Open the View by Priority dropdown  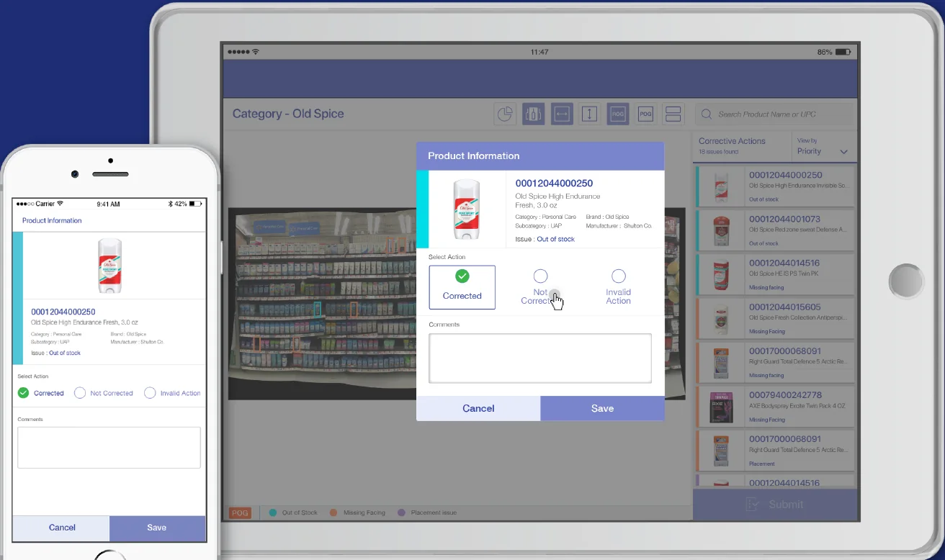(x=823, y=147)
